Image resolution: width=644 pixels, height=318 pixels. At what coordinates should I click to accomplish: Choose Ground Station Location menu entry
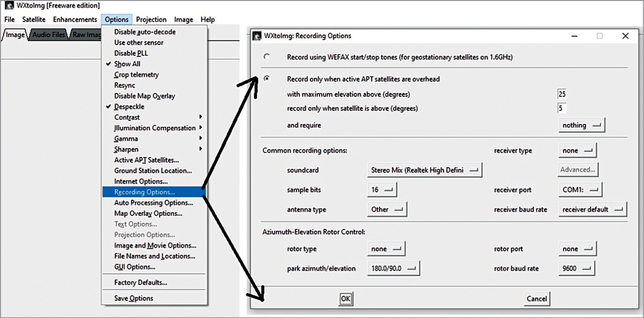click(x=152, y=170)
